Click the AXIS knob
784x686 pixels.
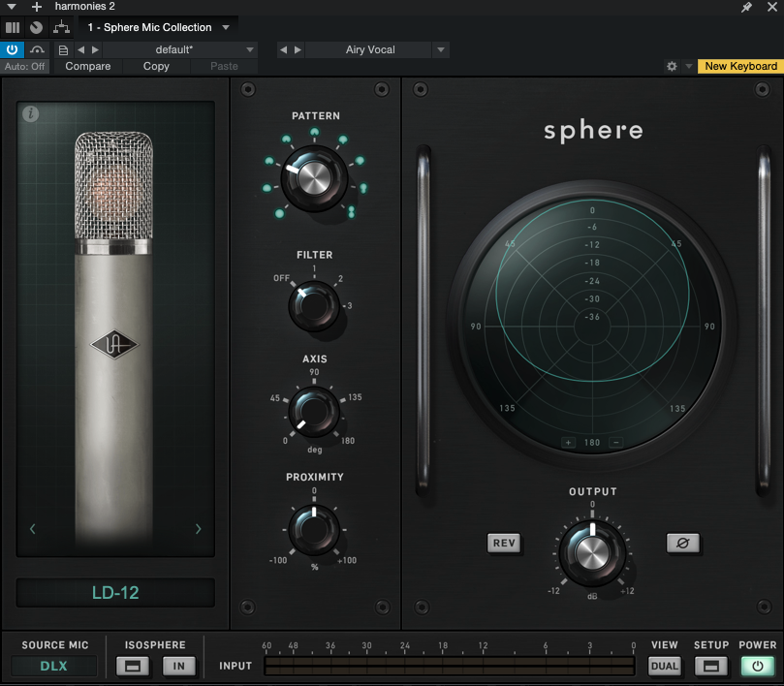coord(314,412)
